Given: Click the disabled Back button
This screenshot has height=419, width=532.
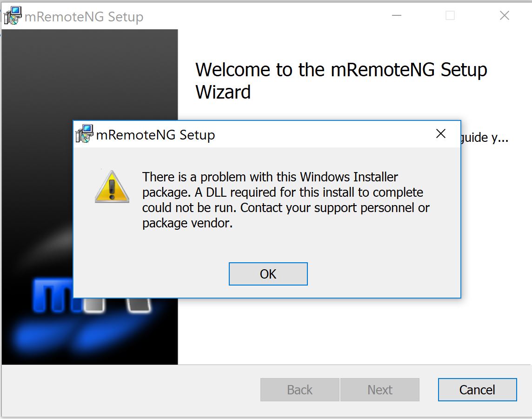Looking at the screenshot, I should tap(299, 390).
